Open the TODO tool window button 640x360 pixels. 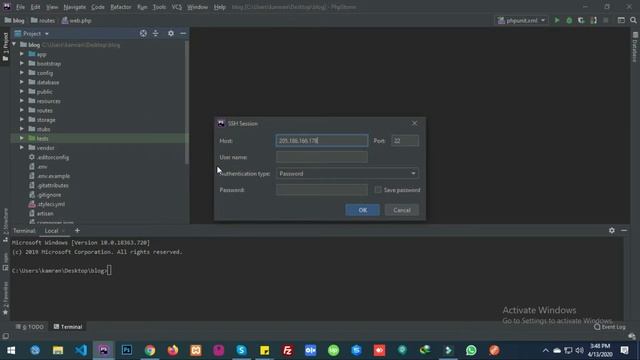(x=29, y=327)
